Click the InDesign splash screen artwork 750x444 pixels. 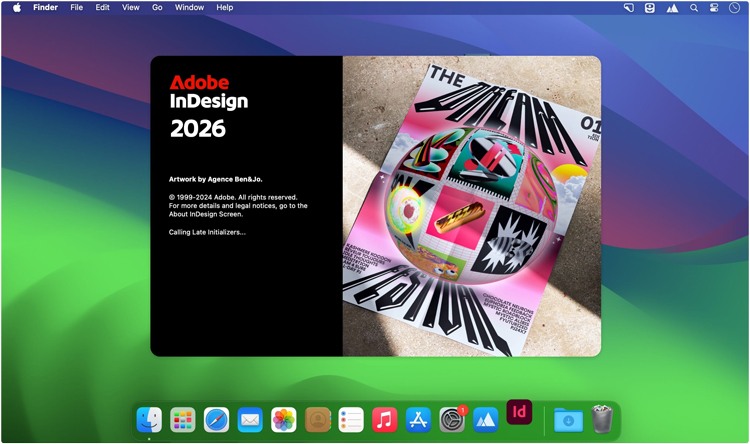pos(471,205)
